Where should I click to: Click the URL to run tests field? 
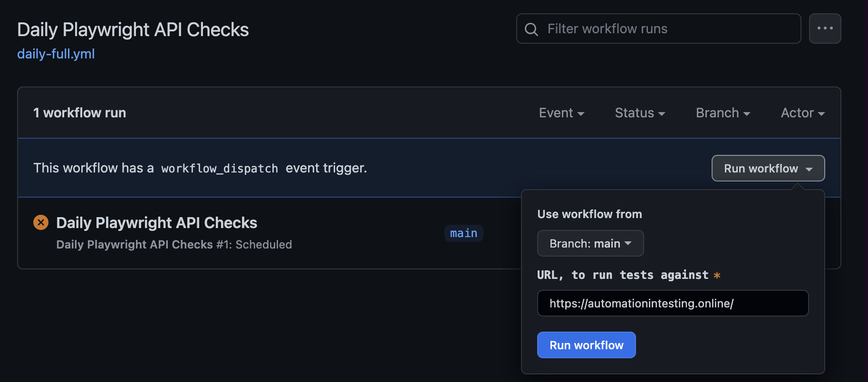point(673,303)
